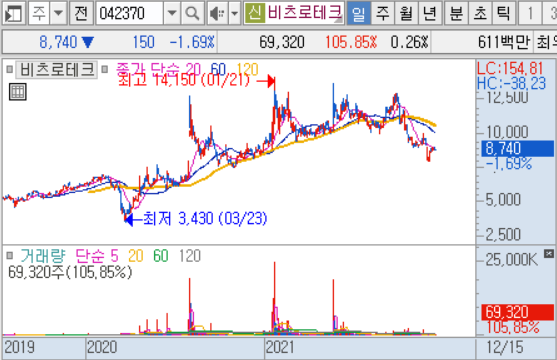Click the 전 button
The width and height of the screenshot is (557, 360).
pos(81,14)
